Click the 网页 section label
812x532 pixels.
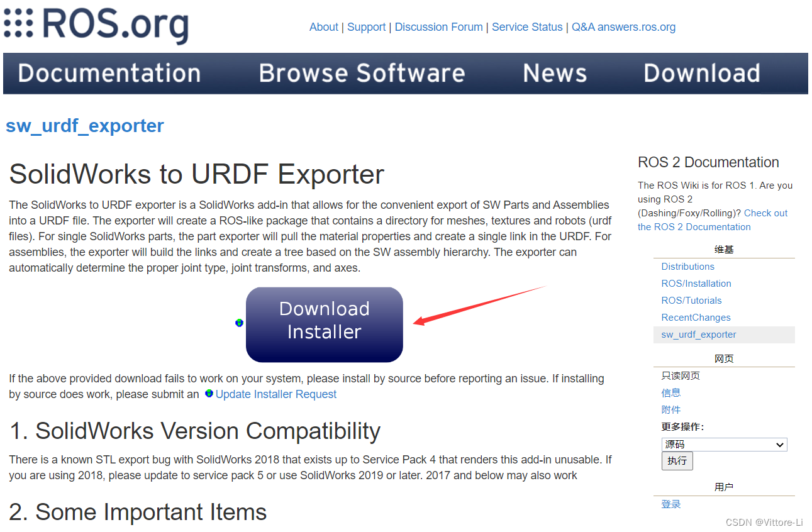coord(724,359)
